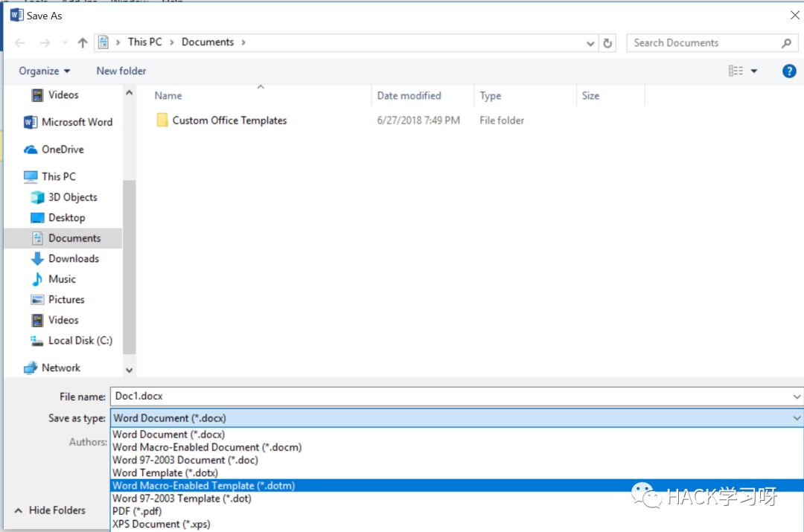Choose XPS Document (*.xps) file type

point(161,524)
